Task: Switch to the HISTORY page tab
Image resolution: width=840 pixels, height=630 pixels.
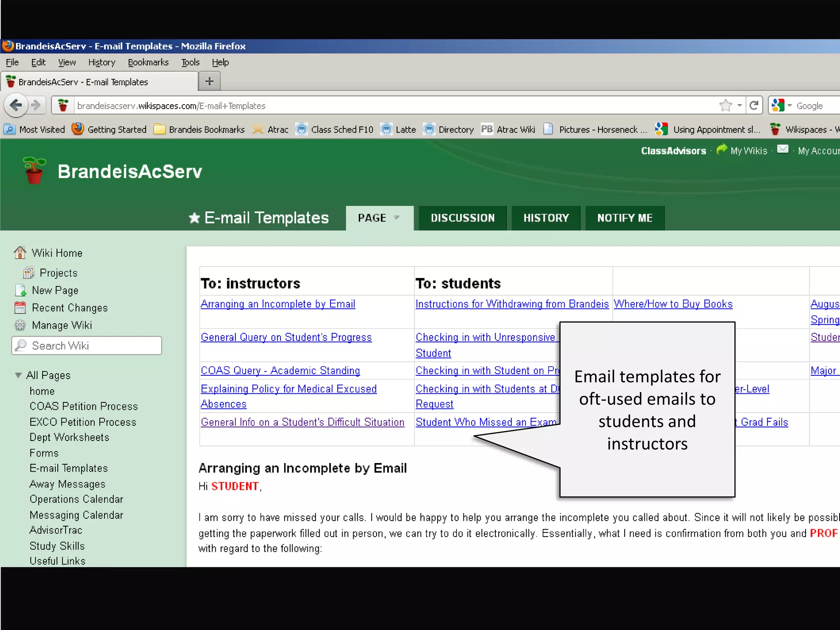Action: pos(546,218)
